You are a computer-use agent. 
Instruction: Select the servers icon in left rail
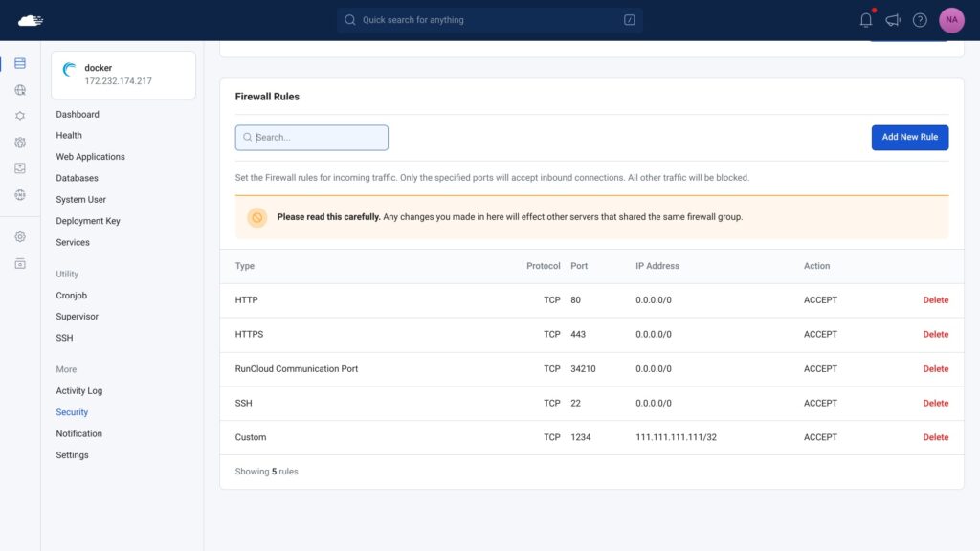tap(20, 64)
